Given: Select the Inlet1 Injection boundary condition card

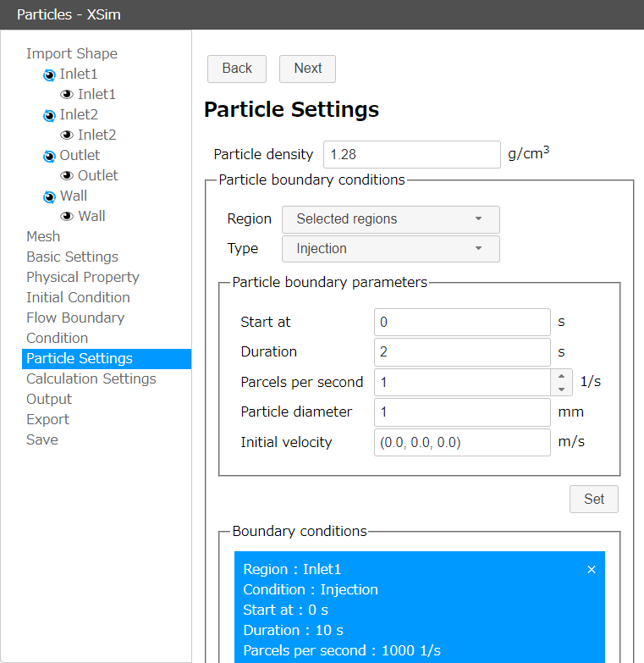Looking at the screenshot, I should point(420,607).
